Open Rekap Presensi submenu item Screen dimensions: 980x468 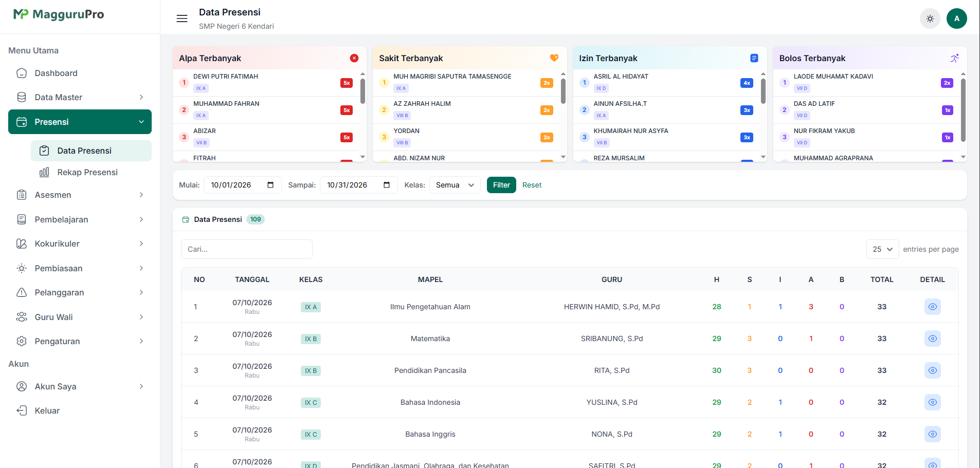91,172
